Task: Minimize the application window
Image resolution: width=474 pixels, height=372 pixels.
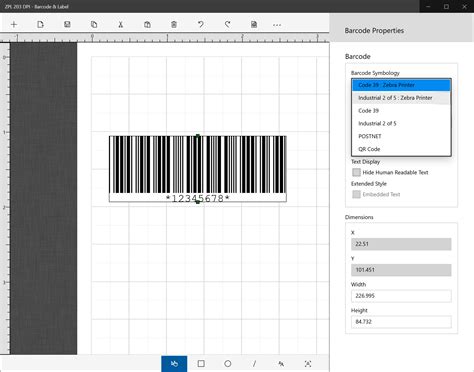Action: click(x=428, y=6)
